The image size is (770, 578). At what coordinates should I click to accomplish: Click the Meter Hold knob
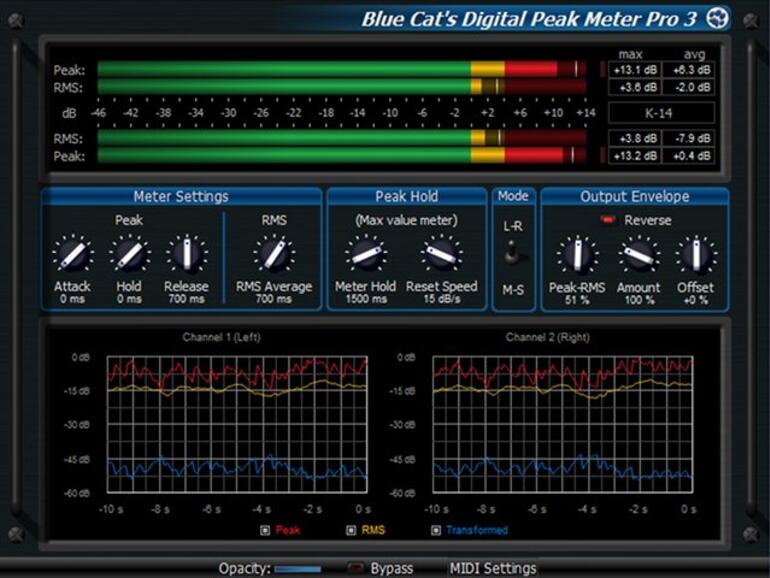click(x=366, y=254)
